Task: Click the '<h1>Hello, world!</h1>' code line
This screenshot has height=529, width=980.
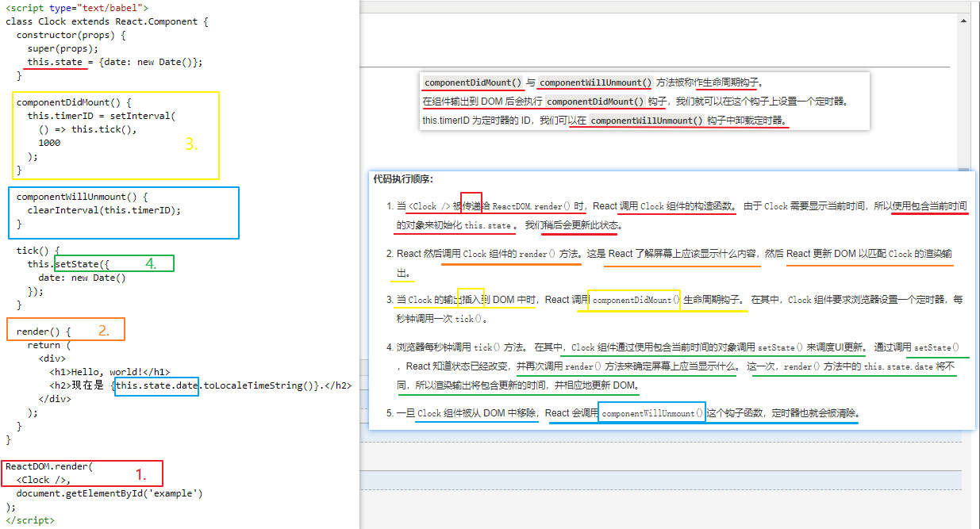Action: (110, 372)
